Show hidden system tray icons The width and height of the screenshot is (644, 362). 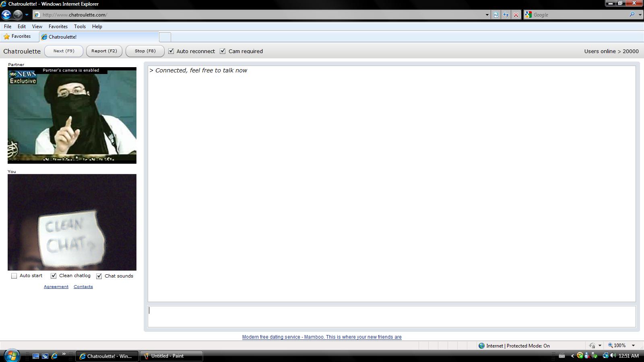[x=572, y=356]
